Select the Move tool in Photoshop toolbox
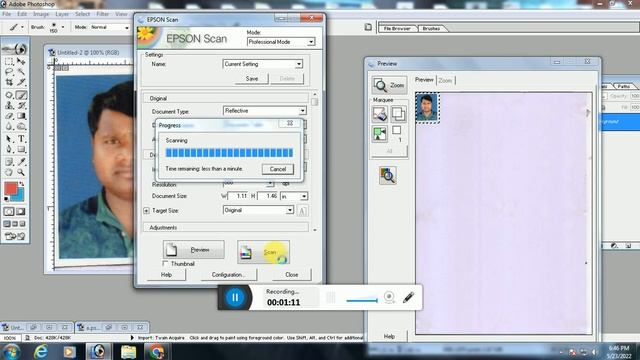The width and height of the screenshot is (640, 360). click(x=21, y=62)
